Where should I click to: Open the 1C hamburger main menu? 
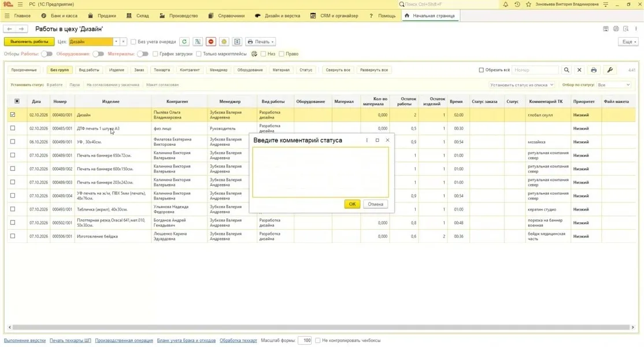point(20,4)
